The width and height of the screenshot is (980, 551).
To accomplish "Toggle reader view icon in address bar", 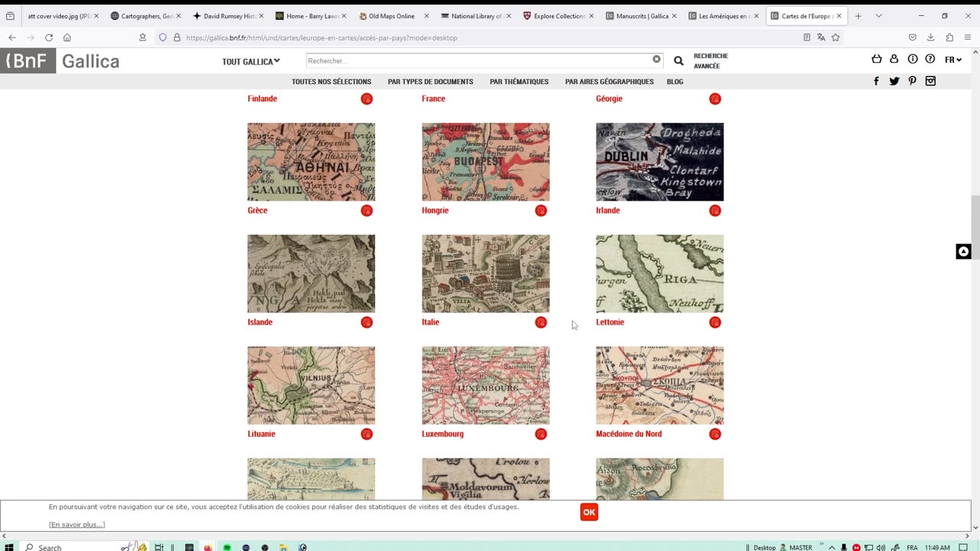I will point(806,37).
